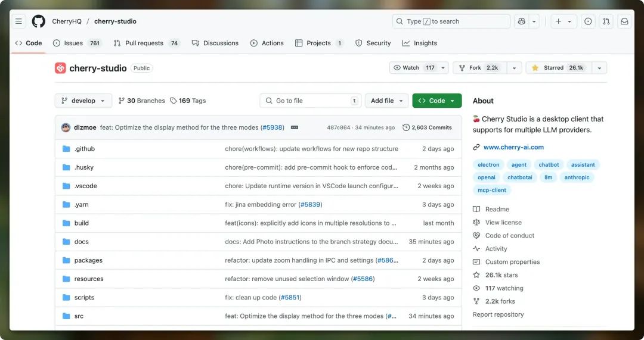Screen dimensions: 644x340
Task: Click the src folder icon
Action: click(66, 316)
